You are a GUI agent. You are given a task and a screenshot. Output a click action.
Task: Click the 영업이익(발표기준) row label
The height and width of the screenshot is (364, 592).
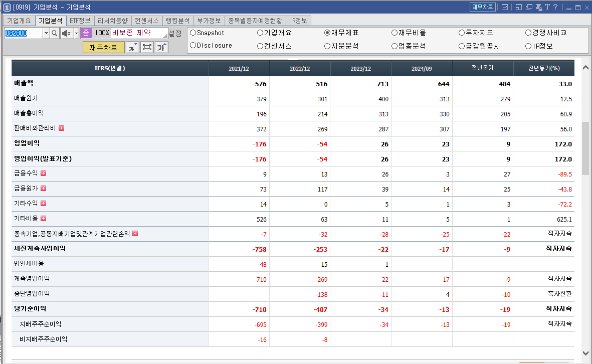point(43,158)
